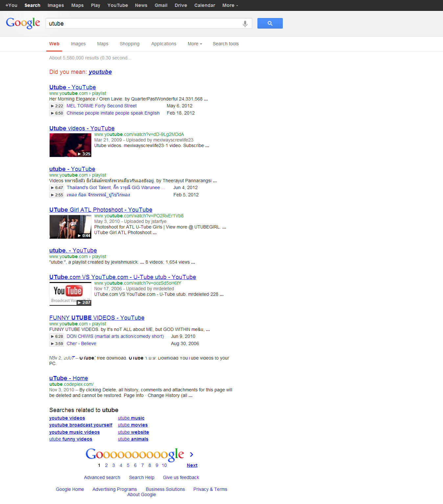This screenshot has width=443, height=504.
Task: Play the 6:50 Chinese people video badge
Action: point(56,113)
